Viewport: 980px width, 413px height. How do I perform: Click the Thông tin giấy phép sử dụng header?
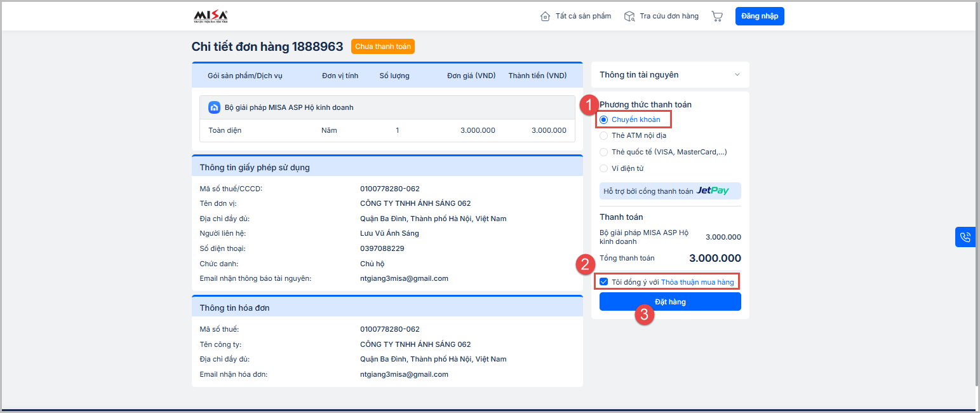click(x=387, y=167)
